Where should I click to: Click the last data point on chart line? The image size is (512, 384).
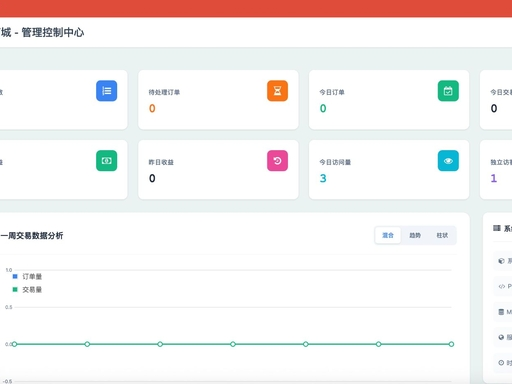[451, 344]
